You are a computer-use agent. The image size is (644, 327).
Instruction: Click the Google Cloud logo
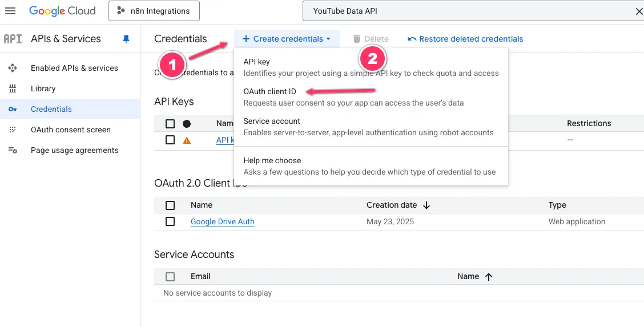[62, 11]
